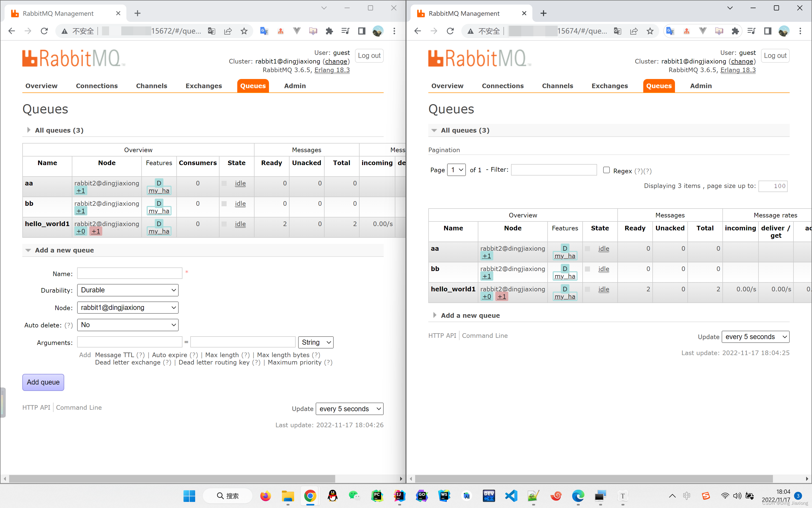Open new tab in left browser window
This screenshot has height=508, width=812.
(138, 13)
